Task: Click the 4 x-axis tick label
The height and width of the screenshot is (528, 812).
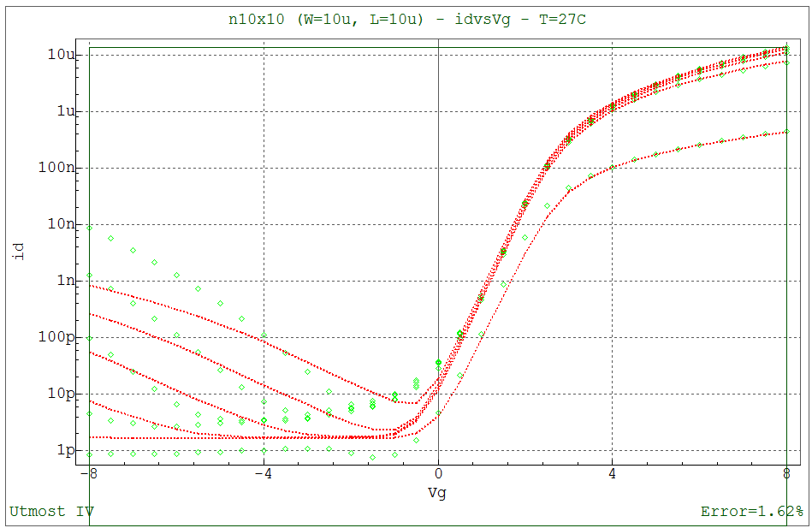Action: click(612, 473)
